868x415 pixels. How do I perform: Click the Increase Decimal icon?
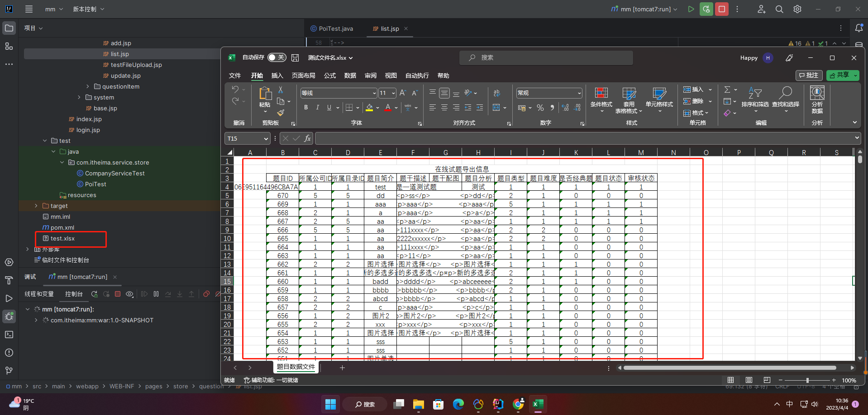tap(565, 108)
